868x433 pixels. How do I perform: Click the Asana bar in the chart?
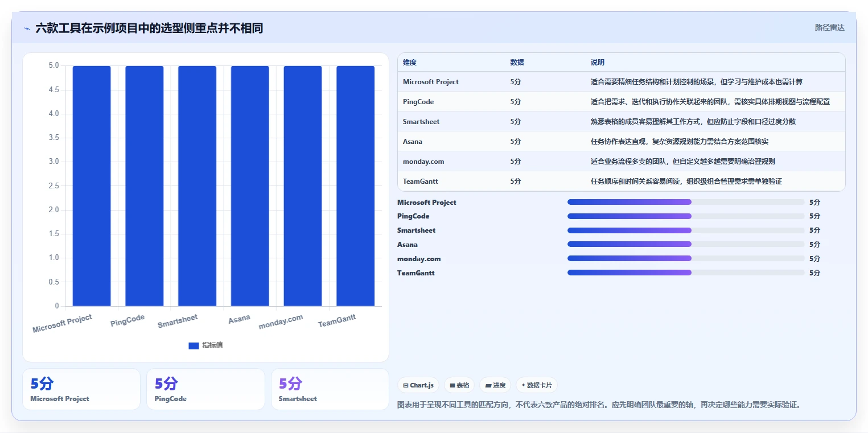tap(250, 186)
